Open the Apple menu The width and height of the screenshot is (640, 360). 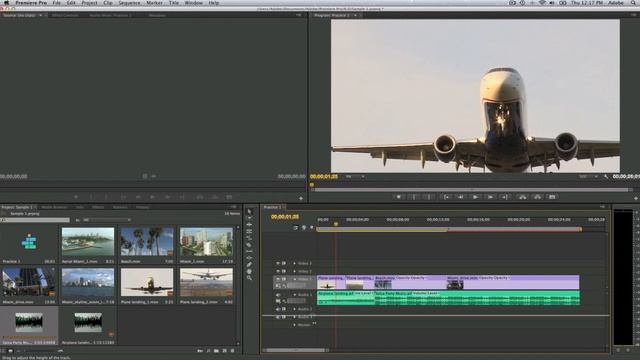pyautogui.click(x=7, y=3)
